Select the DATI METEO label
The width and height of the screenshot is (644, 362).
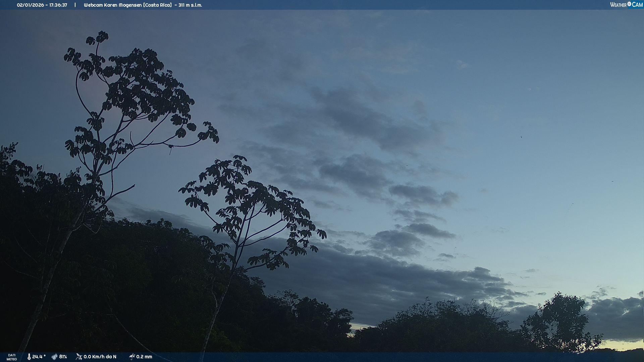[12, 357]
